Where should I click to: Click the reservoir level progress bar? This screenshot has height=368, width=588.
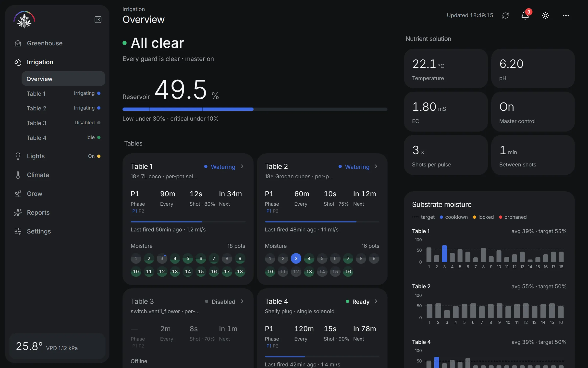tap(255, 109)
